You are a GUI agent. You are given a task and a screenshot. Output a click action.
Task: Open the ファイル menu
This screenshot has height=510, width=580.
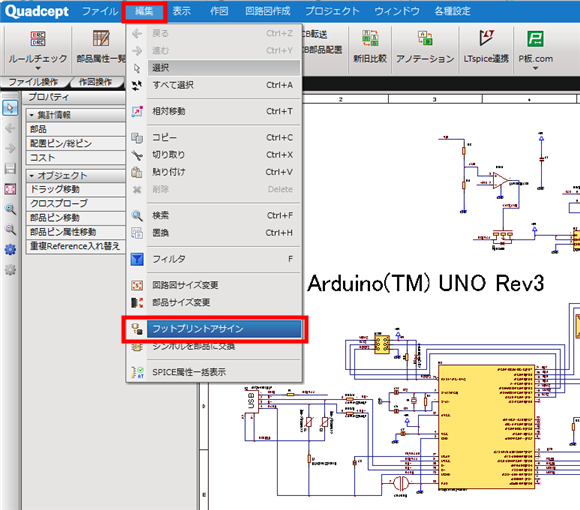pyautogui.click(x=100, y=11)
